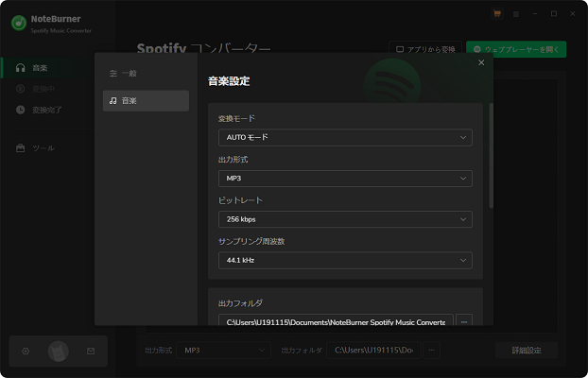Expand the ビットレート 256 kbps dropdown
This screenshot has width=588, height=378.
[345, 219]
